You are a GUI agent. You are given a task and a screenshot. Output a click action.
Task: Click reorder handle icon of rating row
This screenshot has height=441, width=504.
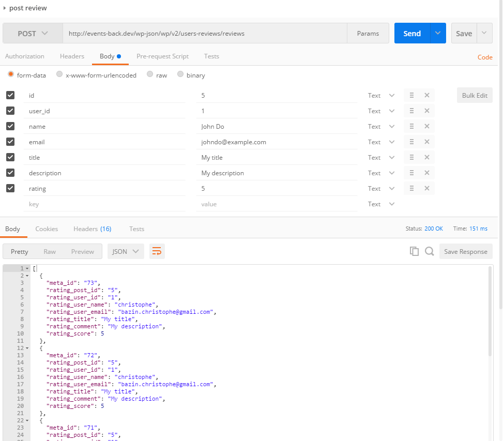pos(411,188)
